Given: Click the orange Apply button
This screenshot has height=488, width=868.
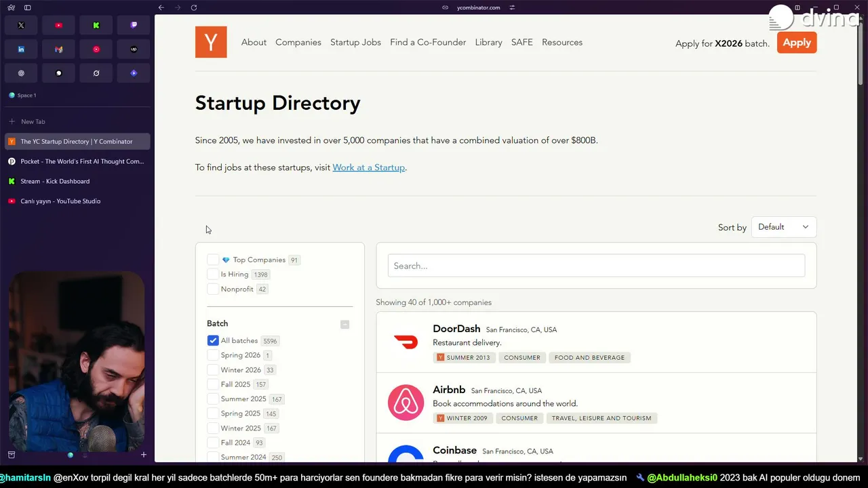Looking at the screenshot, I should (797, 42).
